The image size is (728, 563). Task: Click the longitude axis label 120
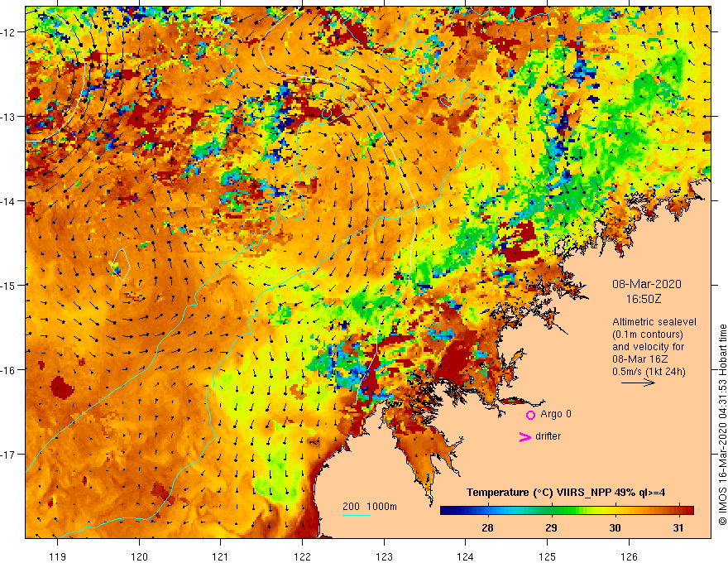tap(139, 556)
